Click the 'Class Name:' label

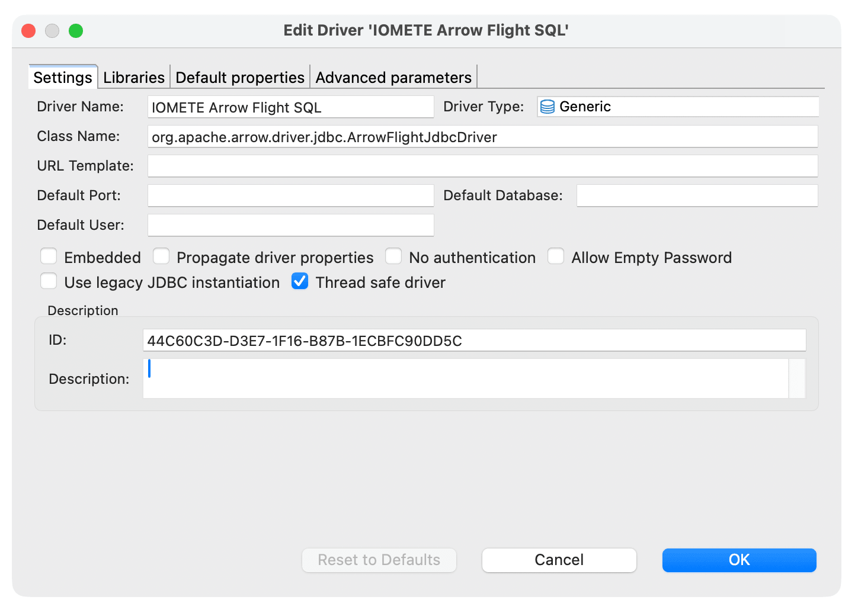click(x=78, y=136)
